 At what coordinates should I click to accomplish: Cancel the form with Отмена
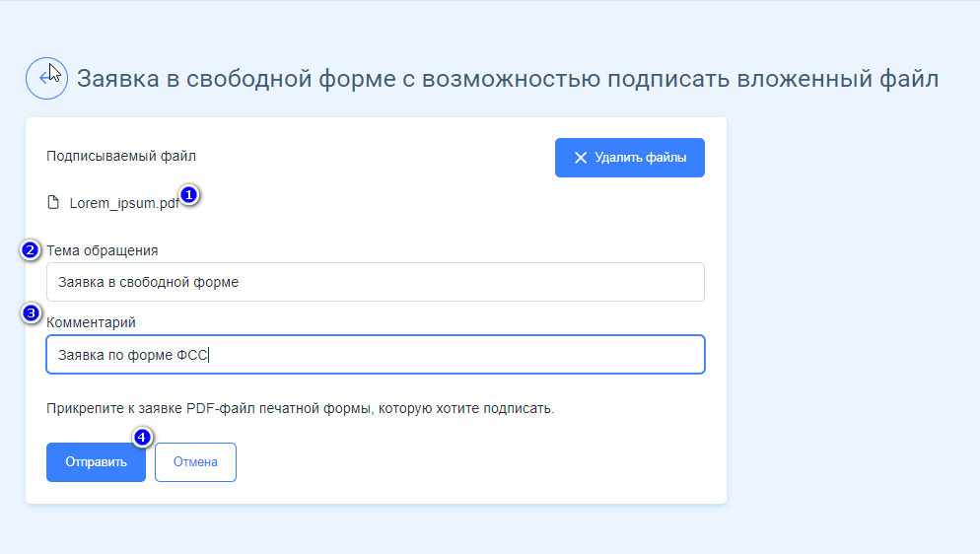(x=195, y=462)
